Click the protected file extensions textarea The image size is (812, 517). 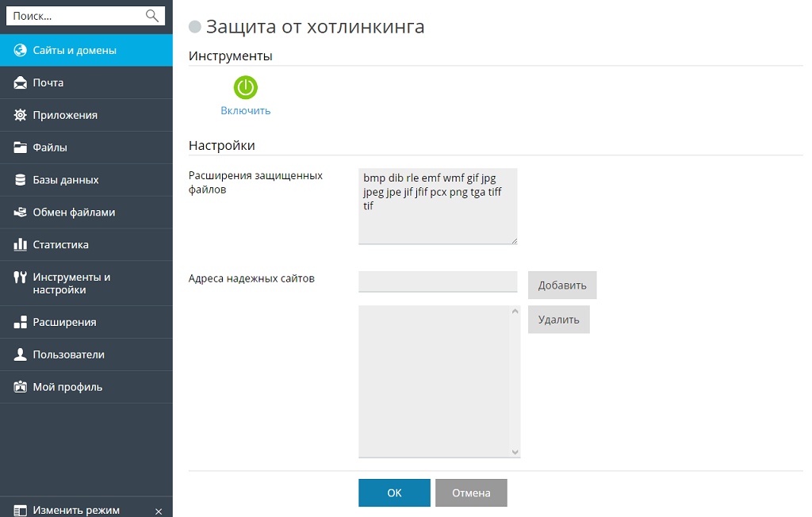(x=438, y=206)
